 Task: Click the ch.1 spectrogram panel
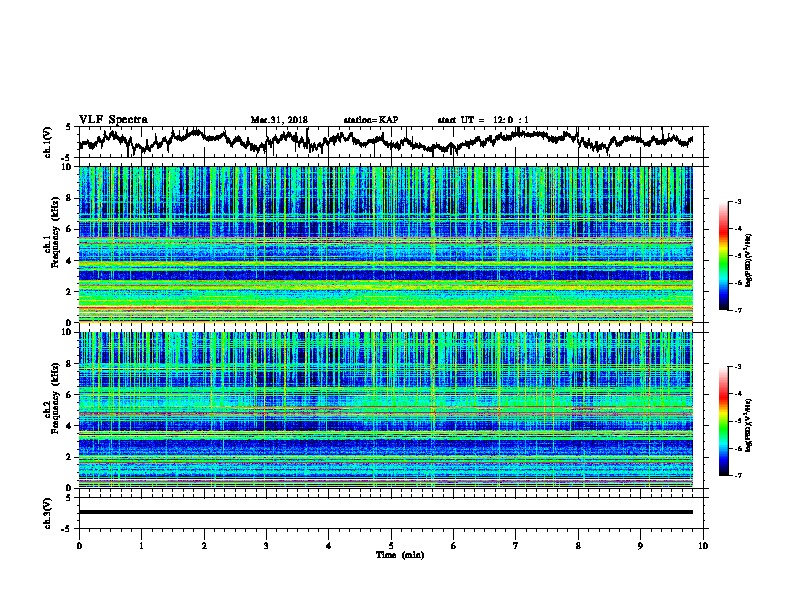coord(385,244)
